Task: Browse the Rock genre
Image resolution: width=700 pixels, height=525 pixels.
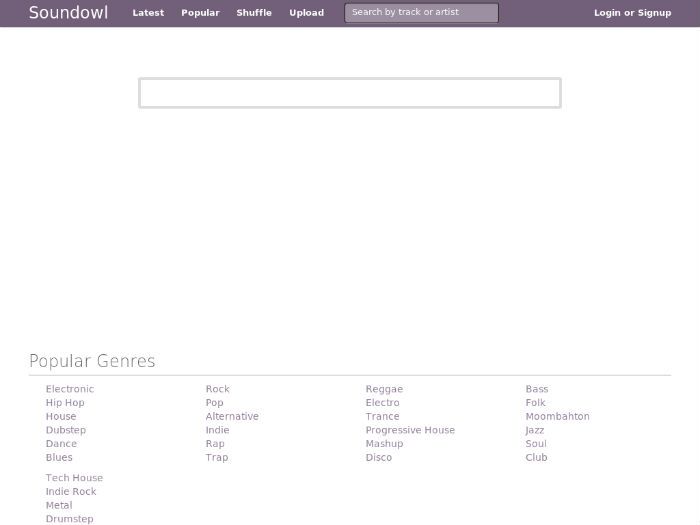Action: 217,389
